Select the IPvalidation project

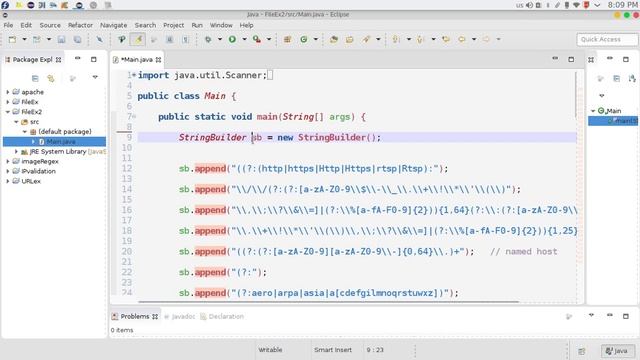[x=38, y=171]
